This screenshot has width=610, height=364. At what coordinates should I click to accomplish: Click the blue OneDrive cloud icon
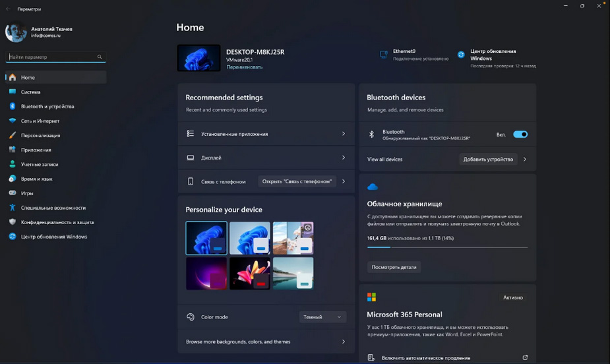coord(373,187)
